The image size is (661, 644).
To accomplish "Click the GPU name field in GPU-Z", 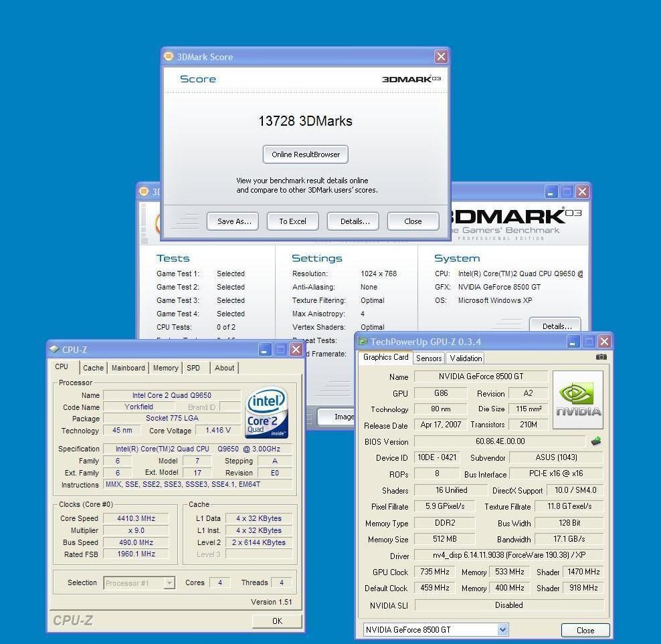I will [x=481, y=377].
